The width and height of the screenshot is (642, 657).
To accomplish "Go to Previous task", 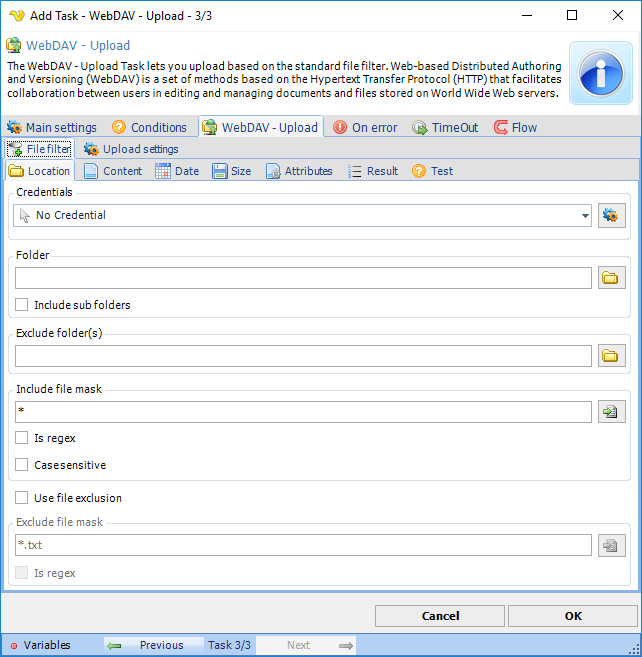I will click(154, 645).
